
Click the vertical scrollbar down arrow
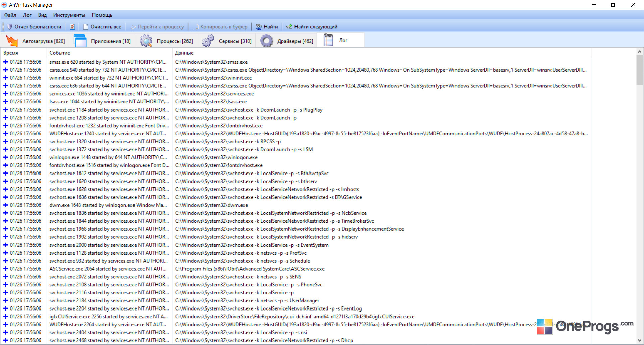(x=640, y=341)
